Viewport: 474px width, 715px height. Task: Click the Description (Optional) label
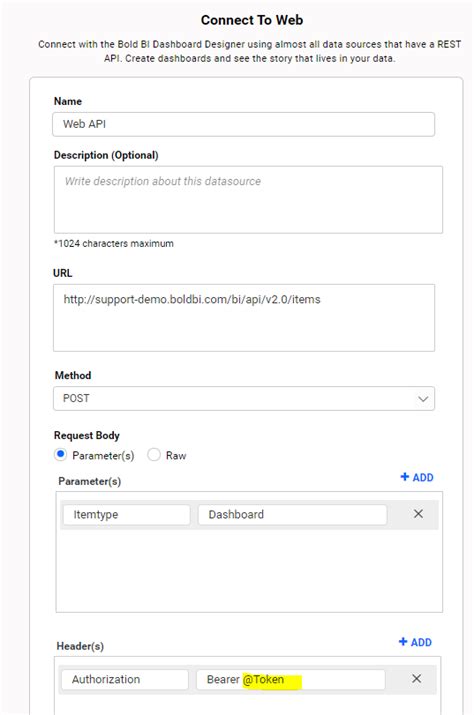click(x=106, y=155)
